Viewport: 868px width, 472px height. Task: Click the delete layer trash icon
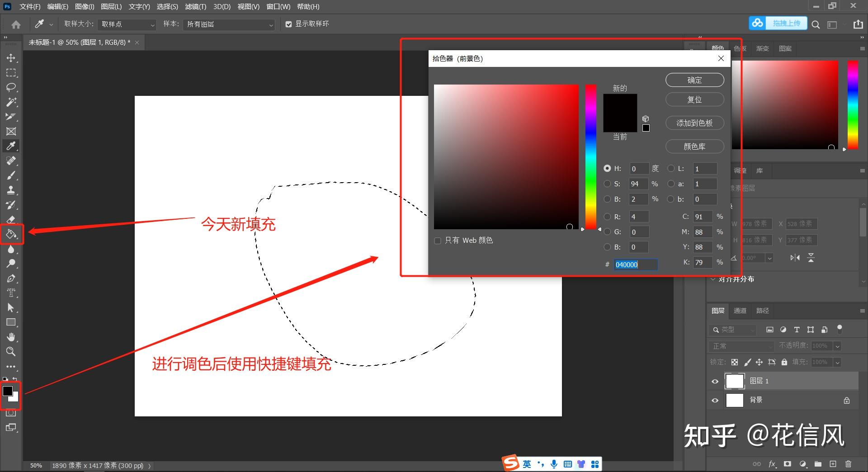click(x=848, y=464)
